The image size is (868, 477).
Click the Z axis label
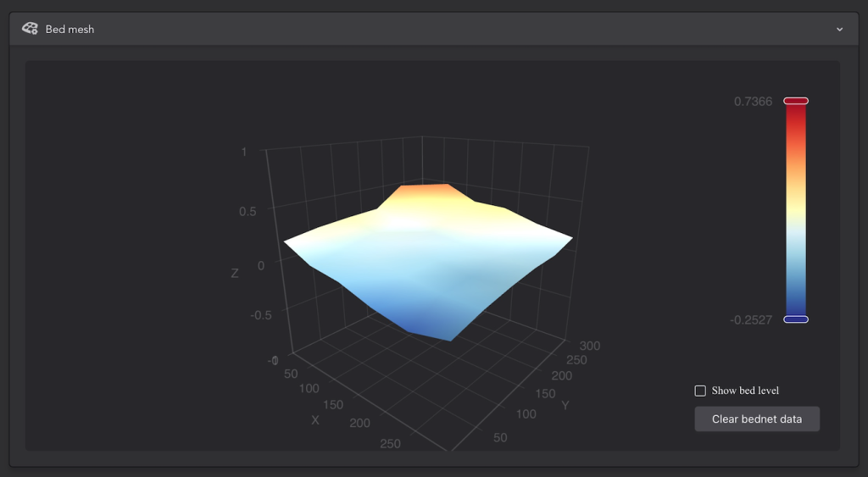tap(235, 273)
